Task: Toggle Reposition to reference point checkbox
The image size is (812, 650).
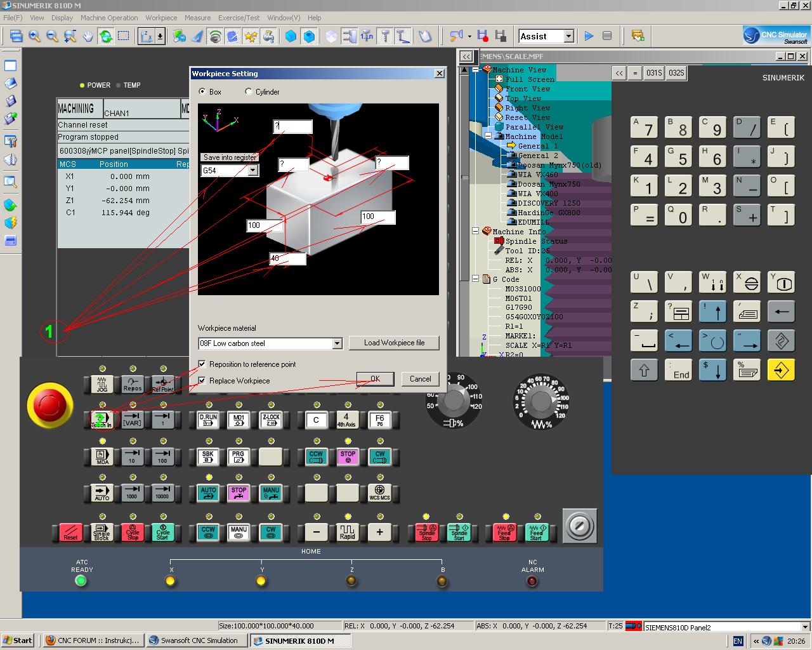Action: (x=202, y=364)
